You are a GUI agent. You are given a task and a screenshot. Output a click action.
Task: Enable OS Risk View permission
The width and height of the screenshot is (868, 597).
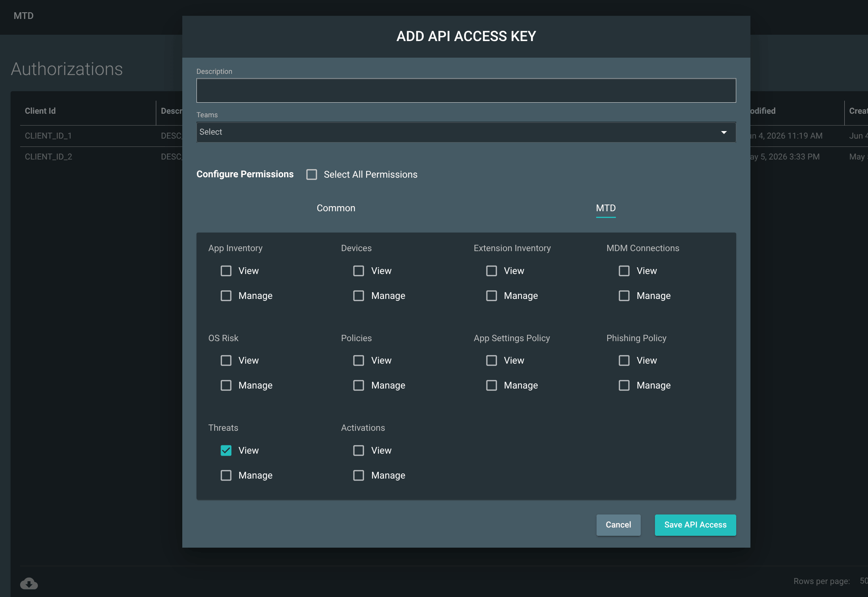(226, 360)
